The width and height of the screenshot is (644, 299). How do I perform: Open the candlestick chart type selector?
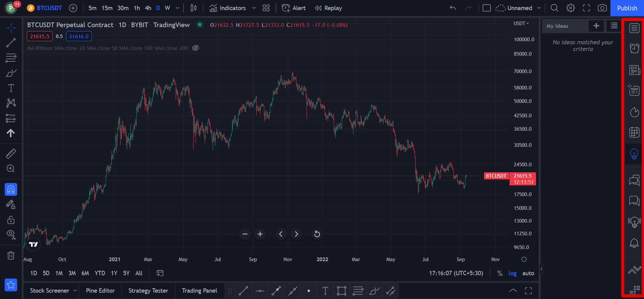pos(194,8)
